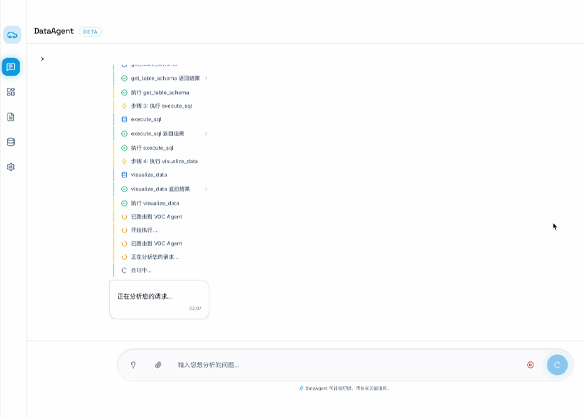Open the database sidebar icon
583x418 pixels.
click(x=11, y=142)
